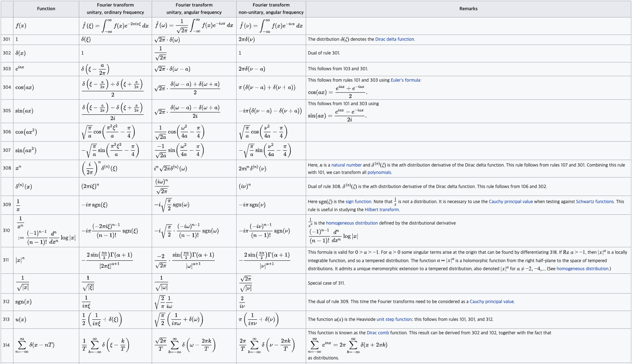Select row number 313
The image size is (632, 364).
coord(7,319)
